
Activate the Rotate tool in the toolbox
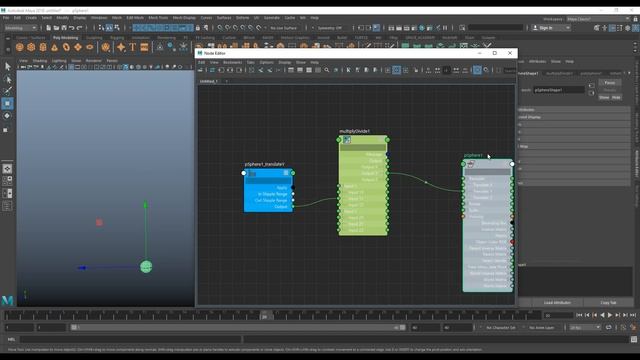pos(7,116)
